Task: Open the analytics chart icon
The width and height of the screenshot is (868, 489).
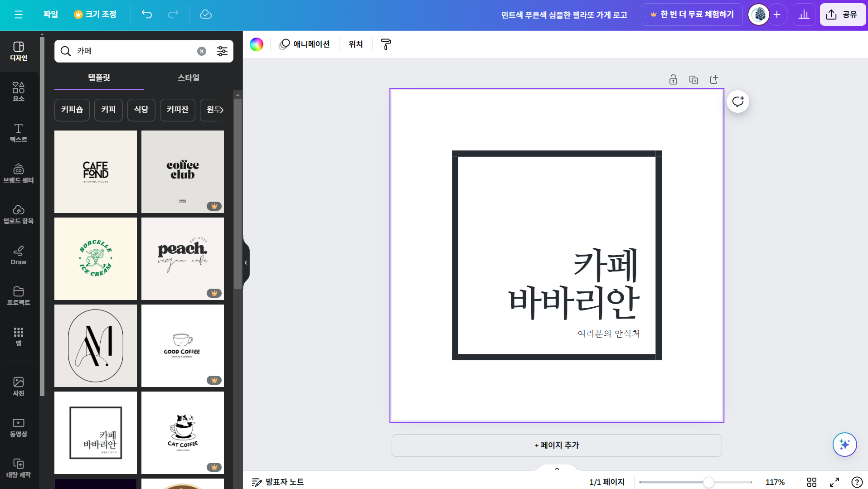Action: pyautogui.click(x=804, y=15)
